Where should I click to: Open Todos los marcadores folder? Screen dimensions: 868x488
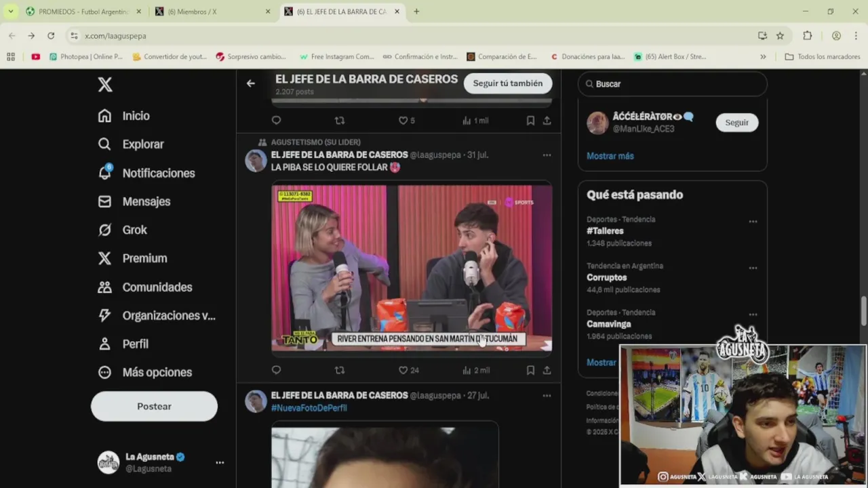823,57
